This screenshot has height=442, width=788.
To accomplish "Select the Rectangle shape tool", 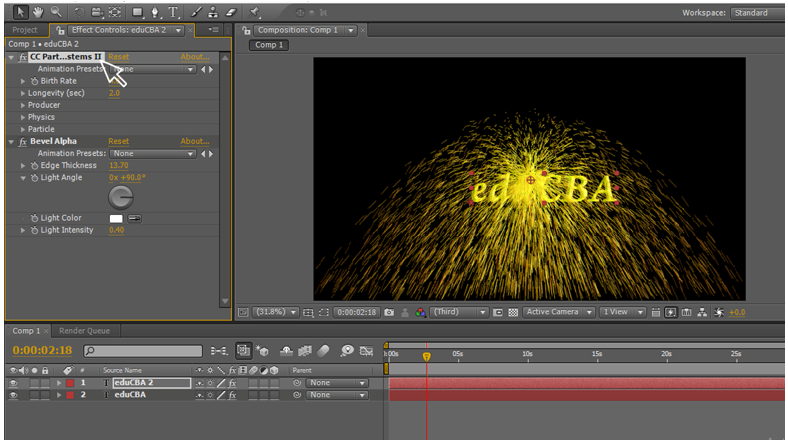I will pyautogui.click(x=137, y=12).
